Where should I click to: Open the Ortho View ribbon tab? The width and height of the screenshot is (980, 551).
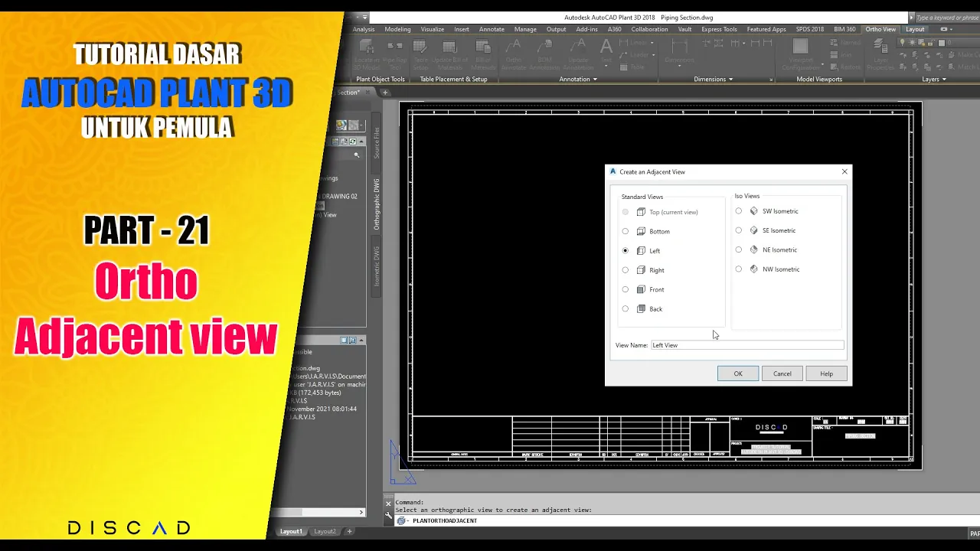click(x=880, y=29)
